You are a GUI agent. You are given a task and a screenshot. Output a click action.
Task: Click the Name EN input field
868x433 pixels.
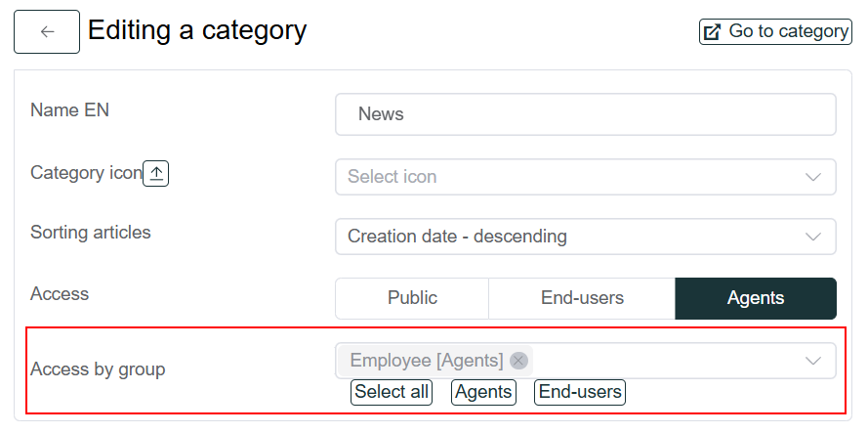pos(586,114)
